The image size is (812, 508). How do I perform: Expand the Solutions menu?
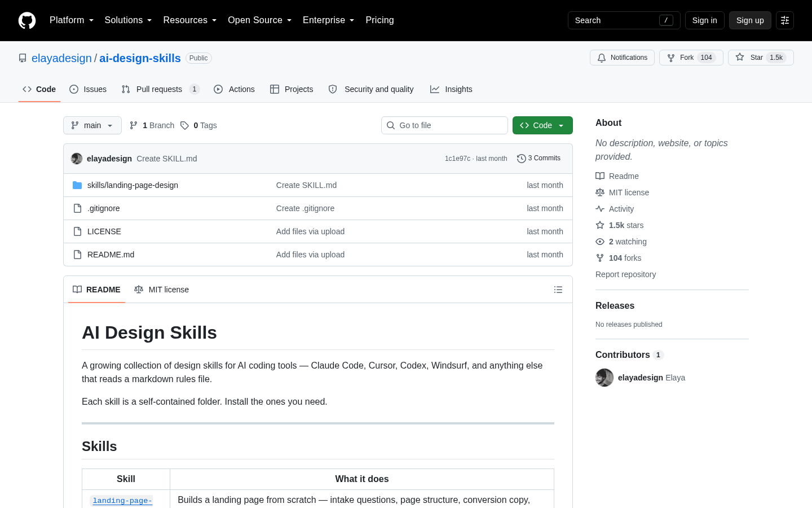point(128,20)
